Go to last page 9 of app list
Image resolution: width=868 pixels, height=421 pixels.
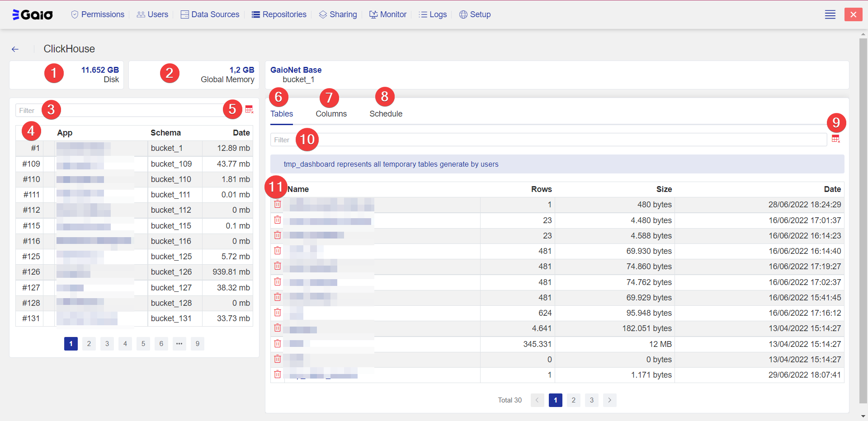coord(198,344)
